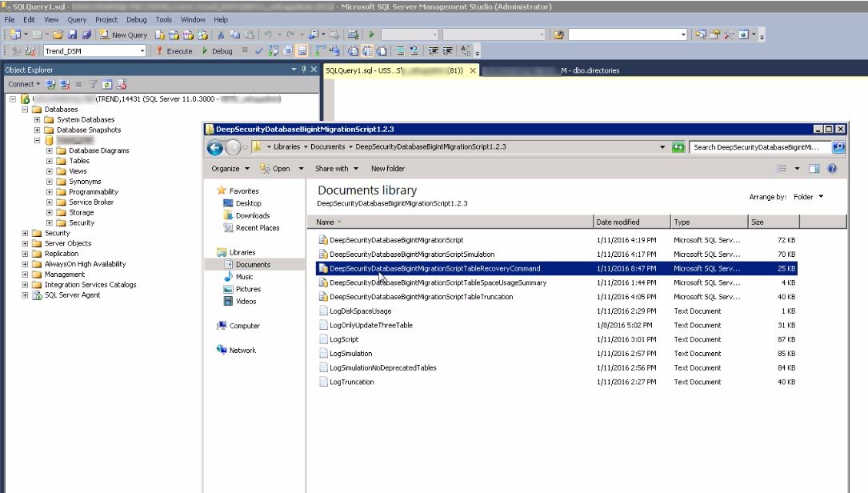This screenshot has width=868, height=493.
Task: Click the New Query toolbar button
Action: coord(123,34)
